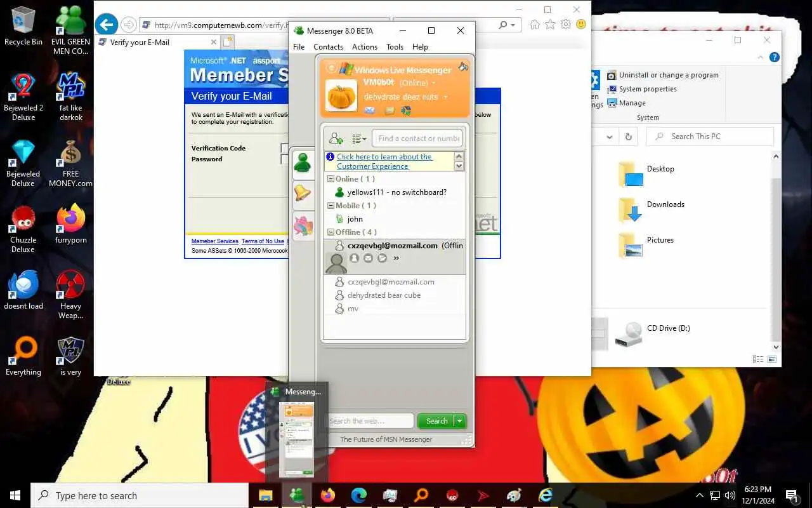Open the EVIL GREEN MEN CO... desktop shortcut
Image resolution: width=812 pixels, height=508 pixels.
(71, 30)
